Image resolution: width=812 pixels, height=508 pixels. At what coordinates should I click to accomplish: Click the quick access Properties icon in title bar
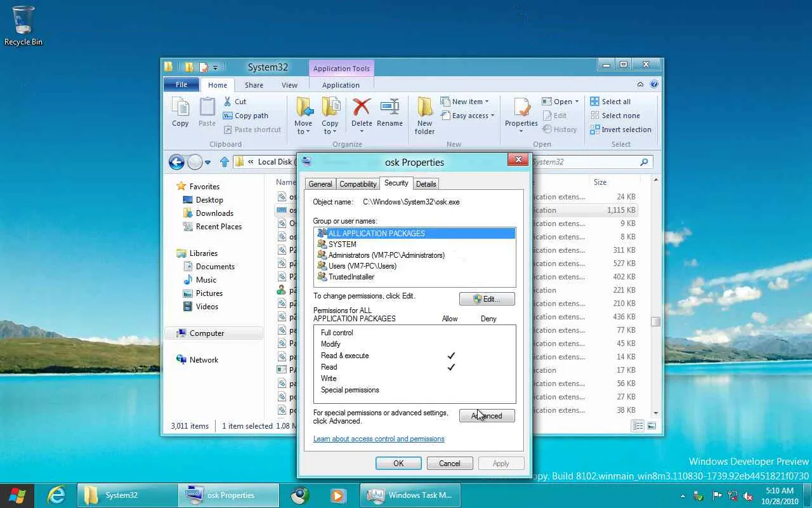point(204,67)
